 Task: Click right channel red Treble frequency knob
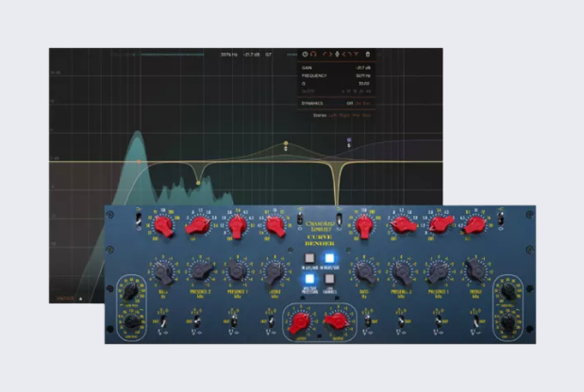[x=475, y=225]
